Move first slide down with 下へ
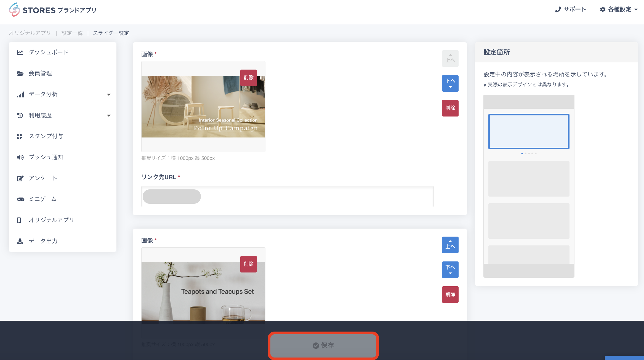The image size is (644, 360). click(450, 83)
